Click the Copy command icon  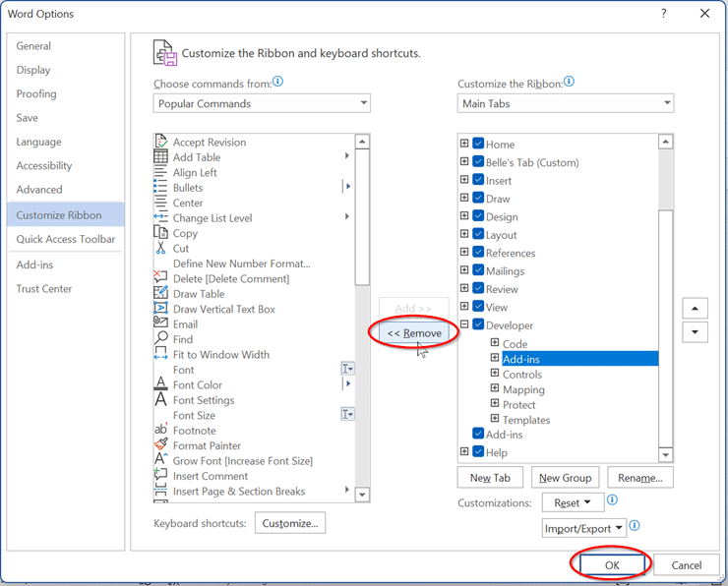click(x=160, y=232)
